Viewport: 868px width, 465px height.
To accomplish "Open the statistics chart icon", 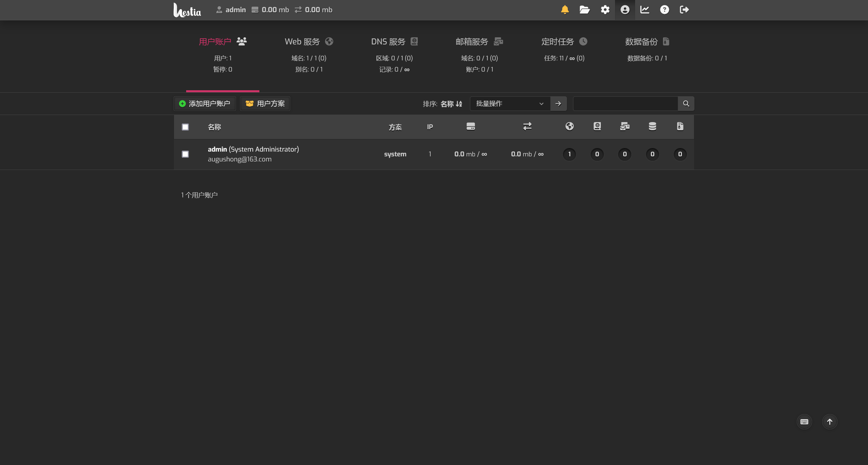I will point(645,10).
